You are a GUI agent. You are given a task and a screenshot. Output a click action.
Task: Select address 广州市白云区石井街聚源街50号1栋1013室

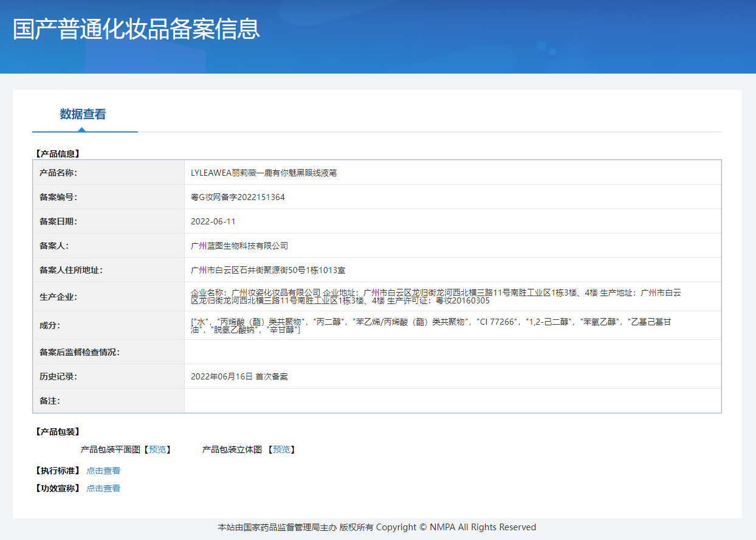pos(268,270)
